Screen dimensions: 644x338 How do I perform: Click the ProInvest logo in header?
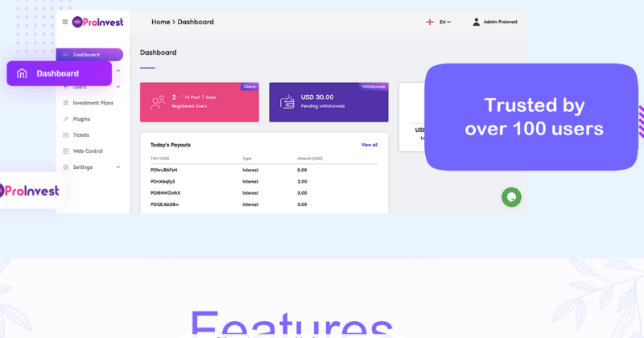tap(97, 23)
